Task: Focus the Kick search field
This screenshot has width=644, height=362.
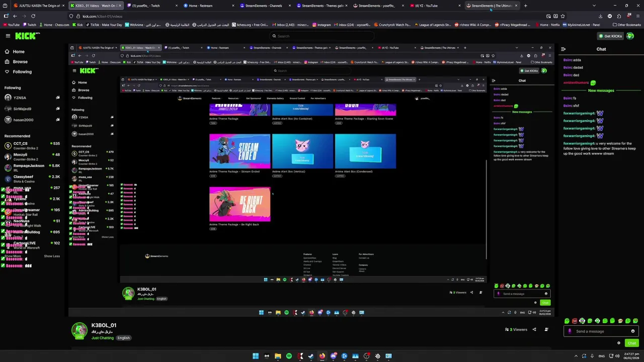Action: (x=322, y=36)
